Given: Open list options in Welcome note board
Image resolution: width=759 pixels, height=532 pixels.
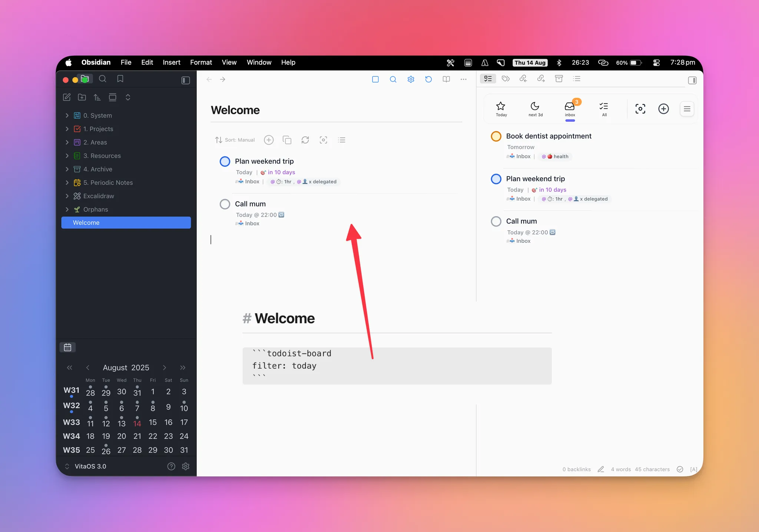Looking at the screenshot, I should pyautogui.click(x=342, y=140).
